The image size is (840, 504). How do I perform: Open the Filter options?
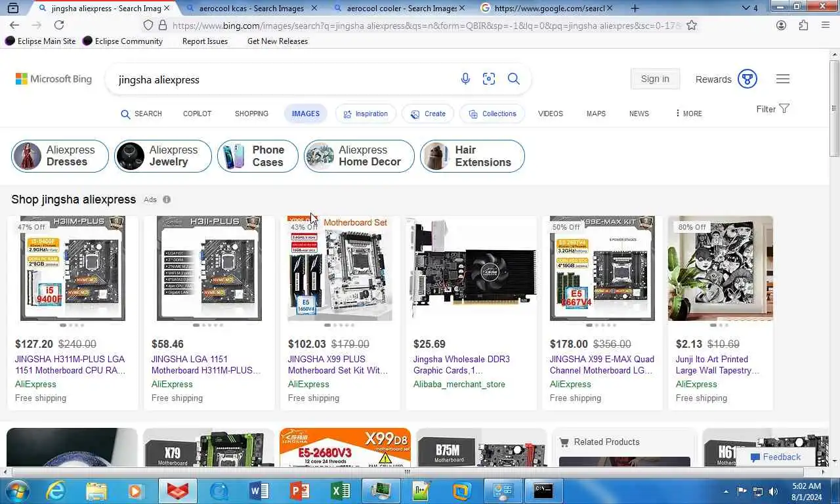click(x=772, y=109)
